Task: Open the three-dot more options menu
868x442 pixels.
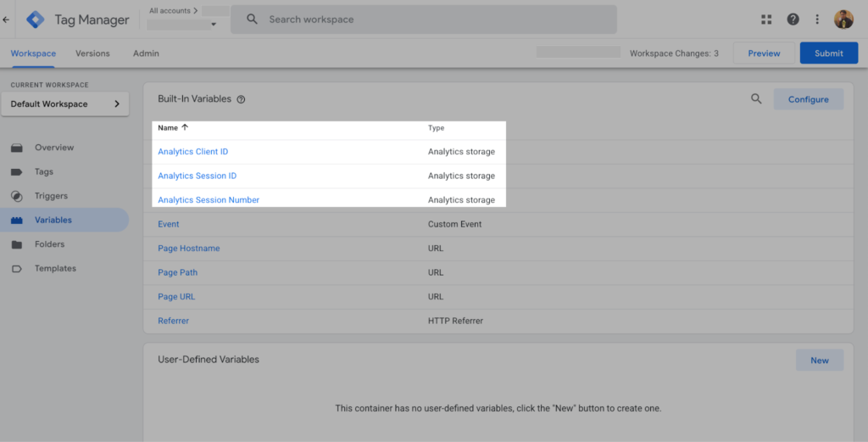Action: click(817, 20)
